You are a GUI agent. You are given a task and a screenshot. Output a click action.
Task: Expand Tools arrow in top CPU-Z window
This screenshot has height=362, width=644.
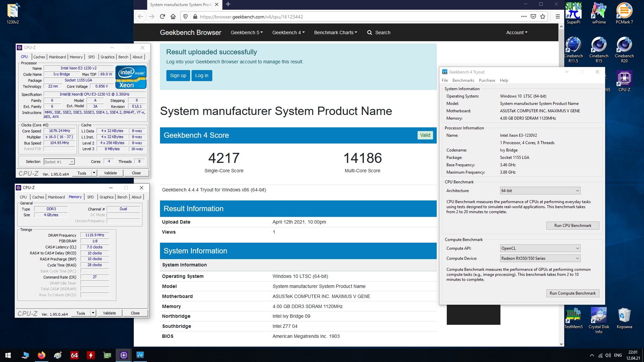click(x=94, y=173)
